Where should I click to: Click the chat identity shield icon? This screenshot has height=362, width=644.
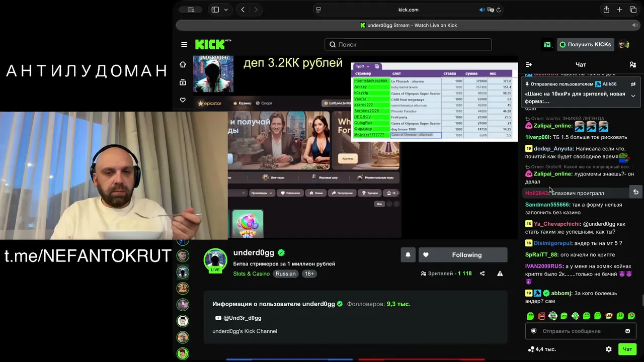point(534,331)
